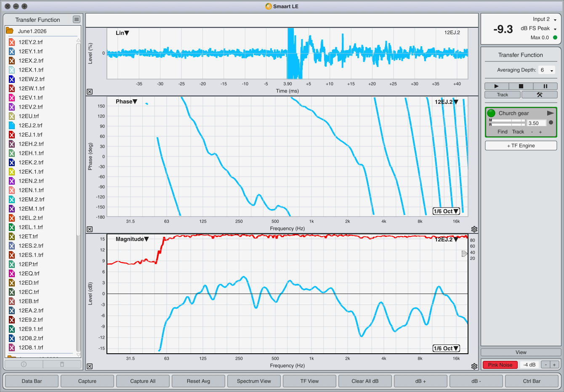
Task: Close the phase graph pane
Action: click(90, 229)
